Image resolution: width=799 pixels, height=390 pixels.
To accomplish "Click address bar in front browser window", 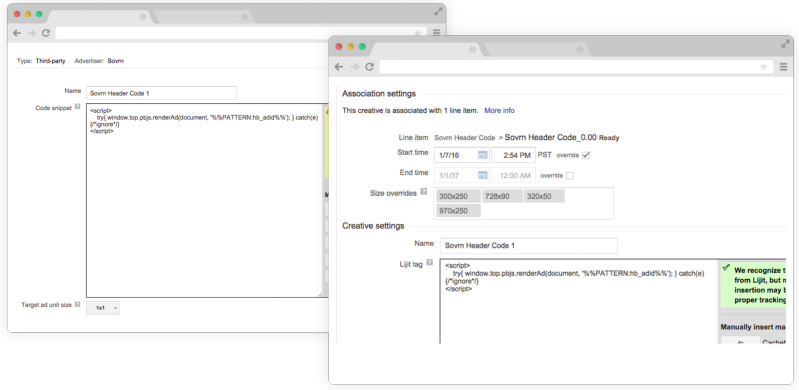I will click(576, 67).
